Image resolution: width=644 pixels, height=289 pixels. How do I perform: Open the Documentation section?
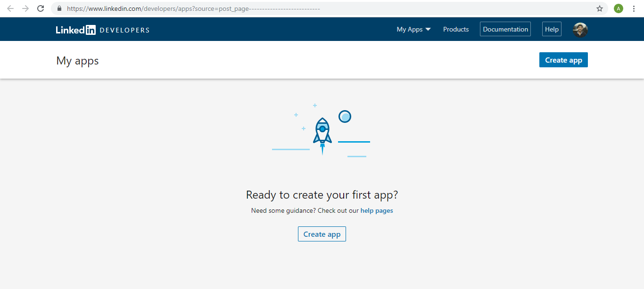pyautogui.click(x=505, y=29)
